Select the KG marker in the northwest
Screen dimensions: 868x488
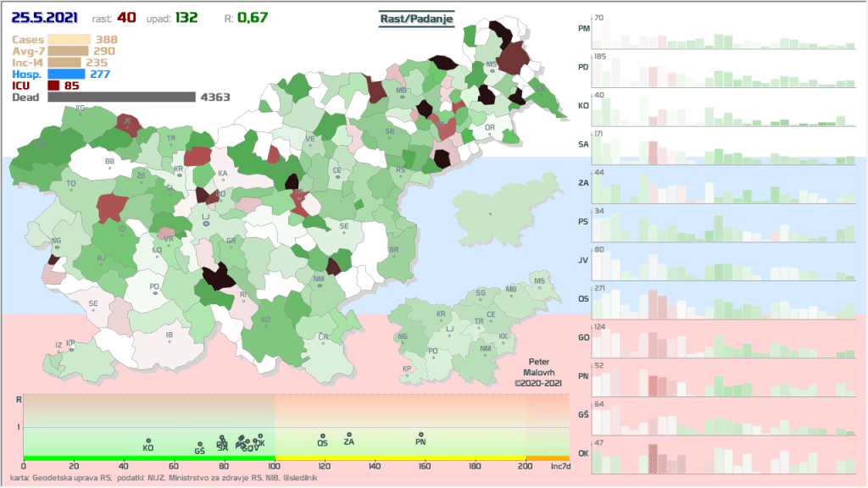click(81, 113)
